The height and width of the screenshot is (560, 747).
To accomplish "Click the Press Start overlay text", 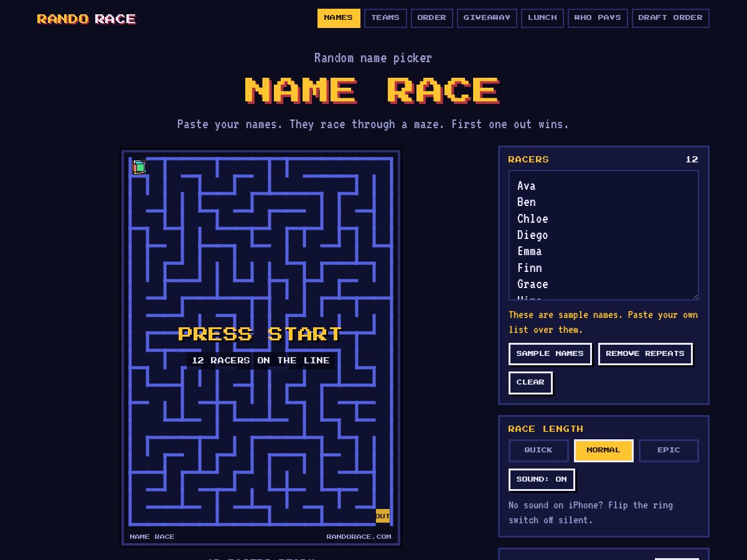I will [x=260, y=334].
